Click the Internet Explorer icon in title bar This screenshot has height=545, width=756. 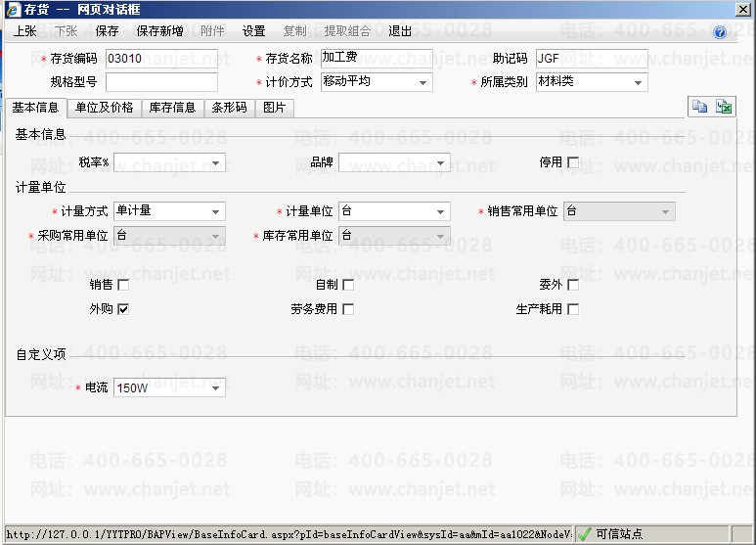[14, 9]
